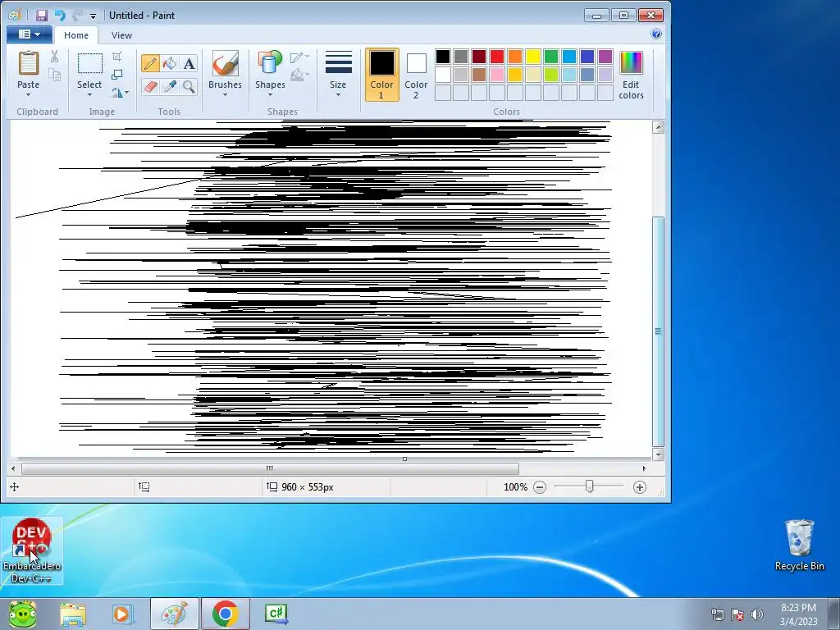Pick the red color swatch
This screenshot has width=840, height=630.
click(x=497, y=57)
